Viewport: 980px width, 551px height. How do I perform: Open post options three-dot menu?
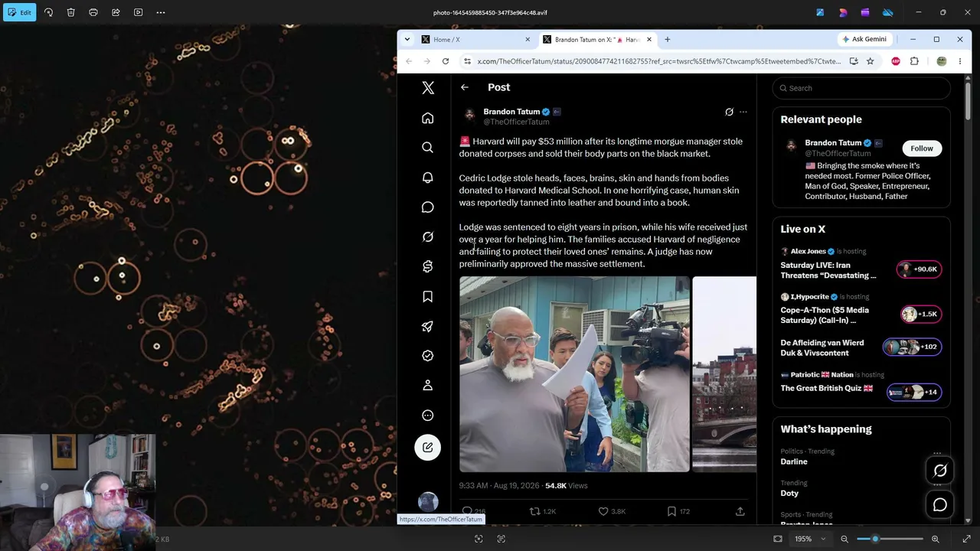pos(743,112)
